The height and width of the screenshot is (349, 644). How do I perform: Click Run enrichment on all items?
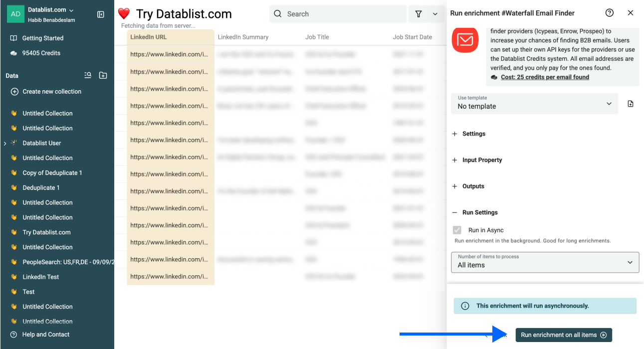563,335
